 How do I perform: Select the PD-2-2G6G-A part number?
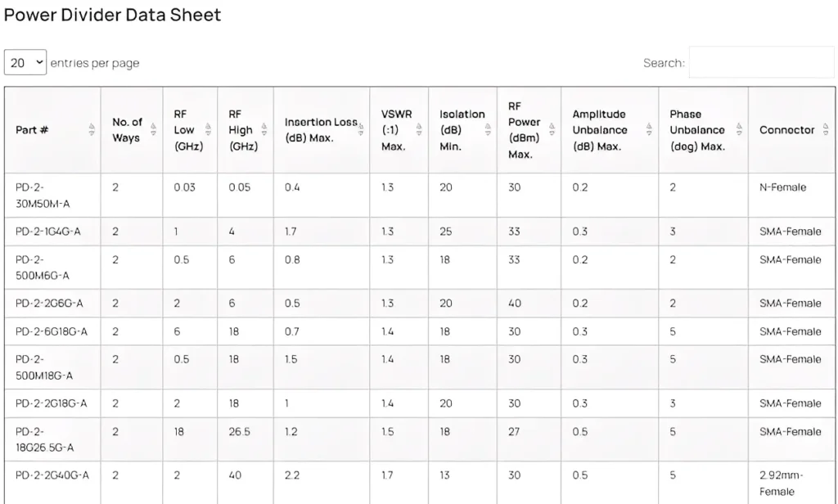click(49, 304)
